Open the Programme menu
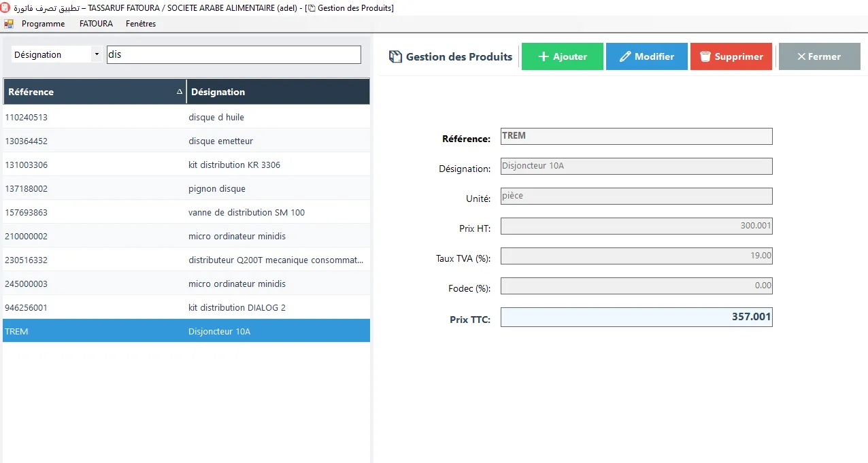Viewport: 868px width, 463px height. point(44,24)
